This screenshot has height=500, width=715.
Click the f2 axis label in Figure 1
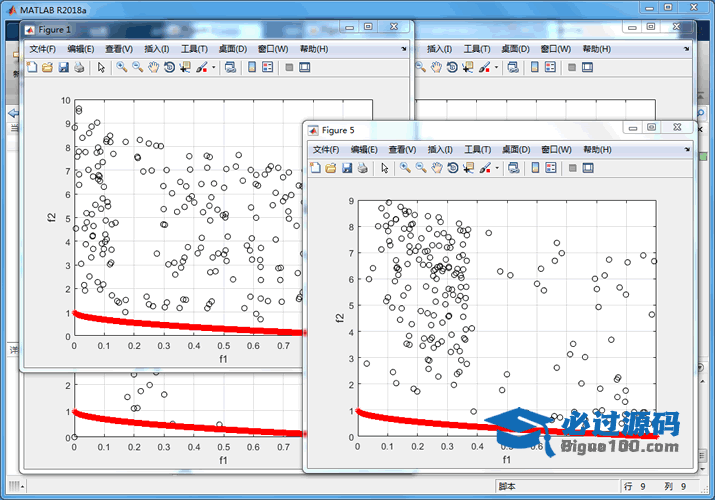[x=52, y=218]
